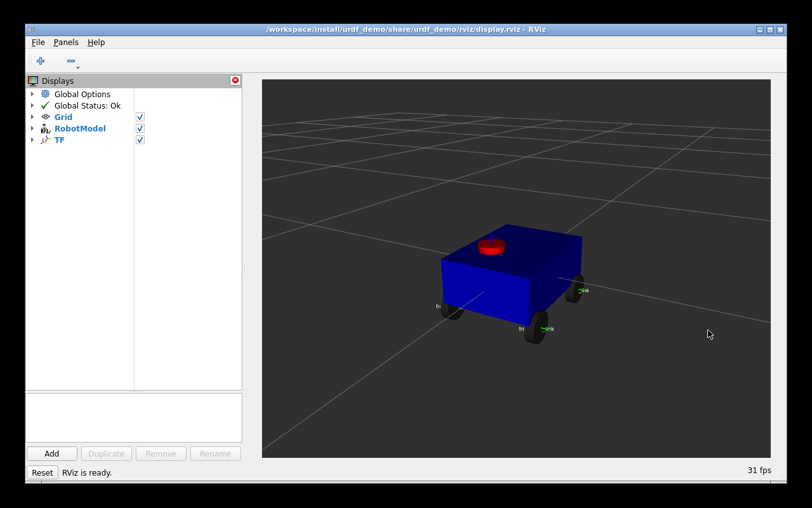This screenshot has height=508, width=812.
Task: Click the Add display button
Action: 52,453
